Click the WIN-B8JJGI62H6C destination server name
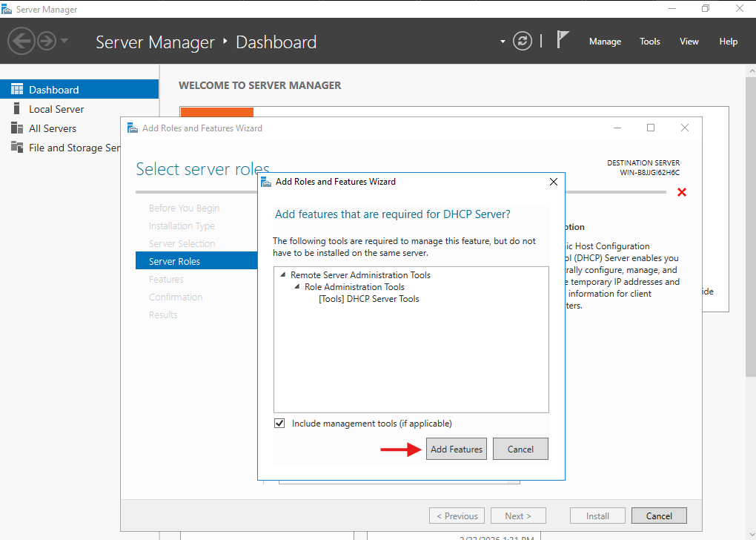This screenshot has width=756, height=540. point(649,172)
